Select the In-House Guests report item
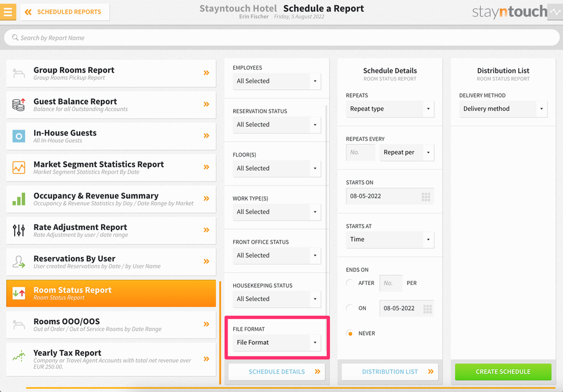 point(111,136)
